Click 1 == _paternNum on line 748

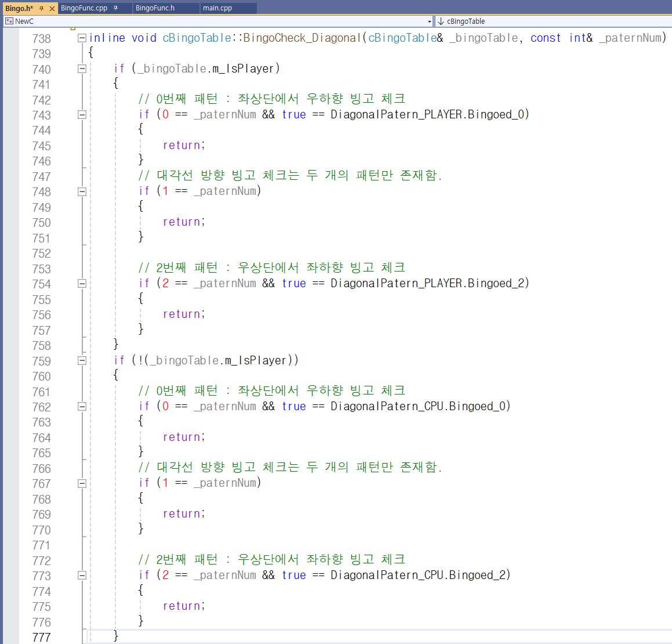tap(209, 191)
